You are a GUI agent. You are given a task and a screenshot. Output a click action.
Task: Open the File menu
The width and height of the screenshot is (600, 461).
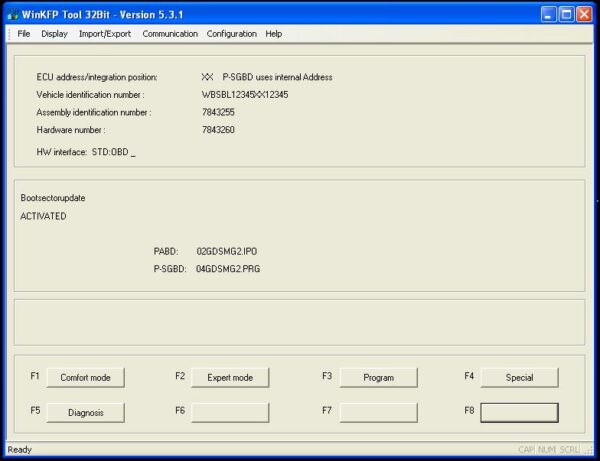click(24, 34)
